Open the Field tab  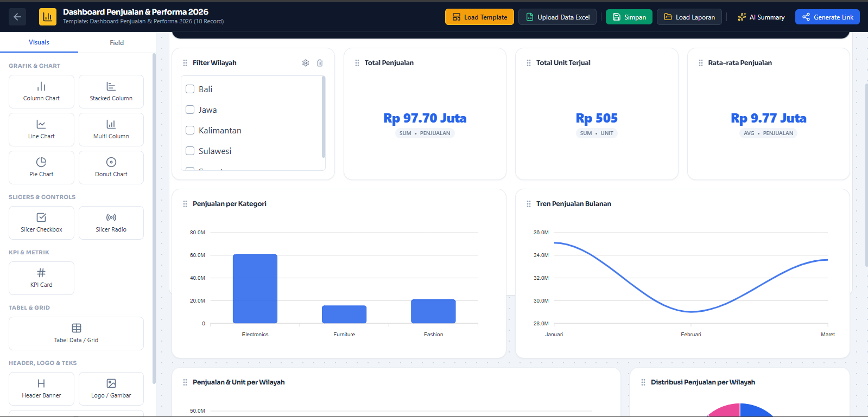[x=117, y=42]
